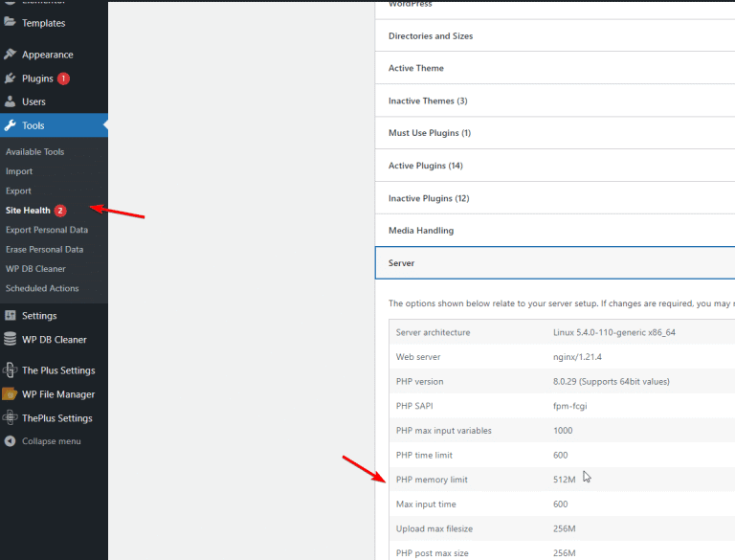Select Export Personal Data submenu item

[x=46, y=230]
